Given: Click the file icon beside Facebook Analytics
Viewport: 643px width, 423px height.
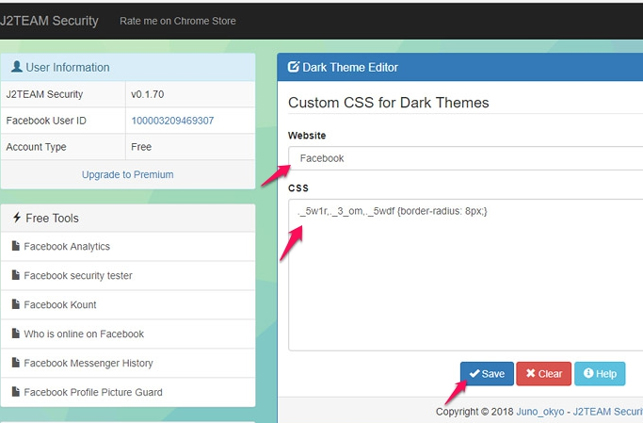Looking at the screenshot, I should click(16, 246).
